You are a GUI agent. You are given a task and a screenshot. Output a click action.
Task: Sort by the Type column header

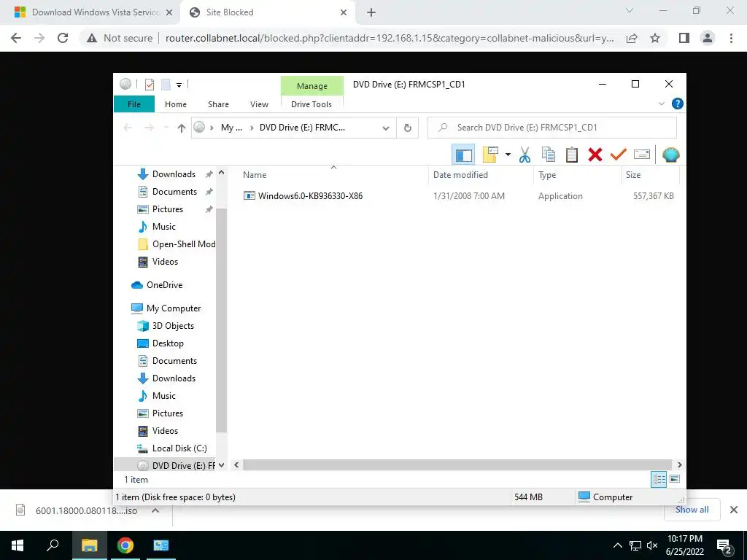[578, 175]
